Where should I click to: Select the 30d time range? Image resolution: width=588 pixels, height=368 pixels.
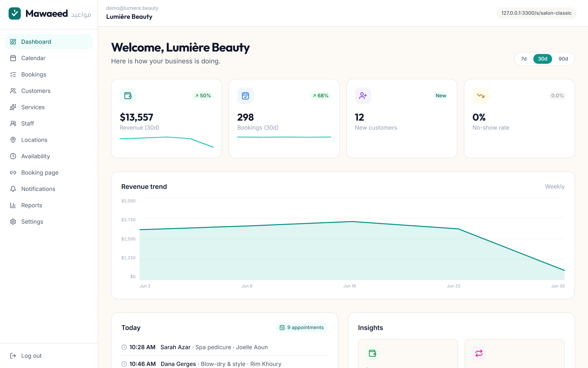coord(542,59)
